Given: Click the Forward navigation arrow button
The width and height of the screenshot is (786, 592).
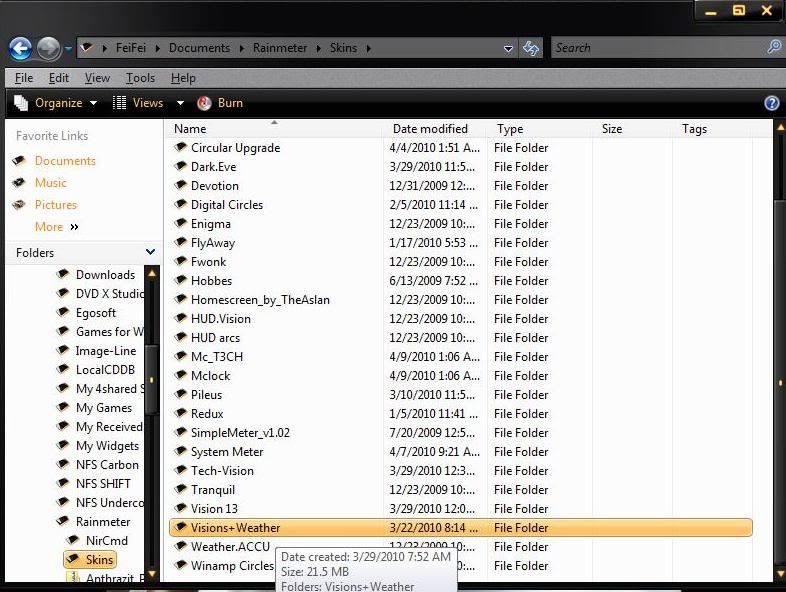Looking at the screenshot, I should [x=48, y=48].
